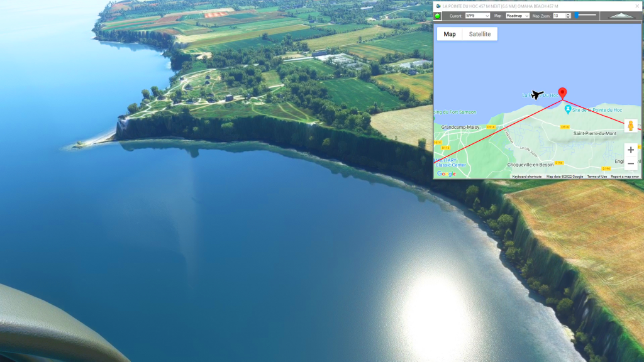Switch to the Satellite view tab
The height and width of the screenshot is (362, 644).
pyautogui.click(x=480, y=34)
